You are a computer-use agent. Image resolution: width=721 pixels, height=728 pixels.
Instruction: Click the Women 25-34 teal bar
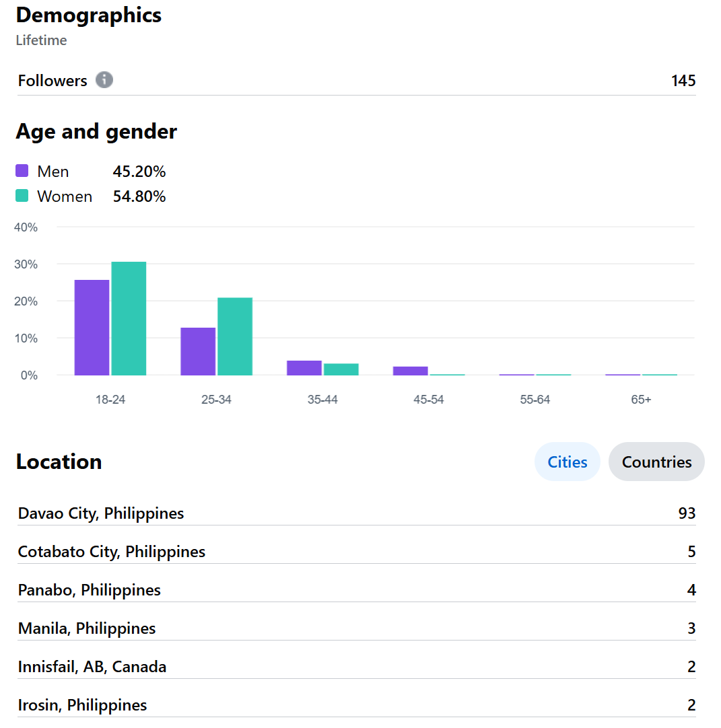click(235, 336)
